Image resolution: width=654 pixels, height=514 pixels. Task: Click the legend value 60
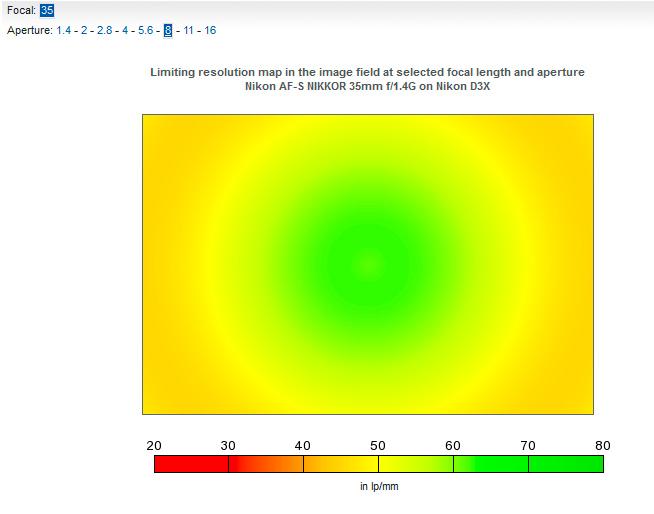pos(453,446)
